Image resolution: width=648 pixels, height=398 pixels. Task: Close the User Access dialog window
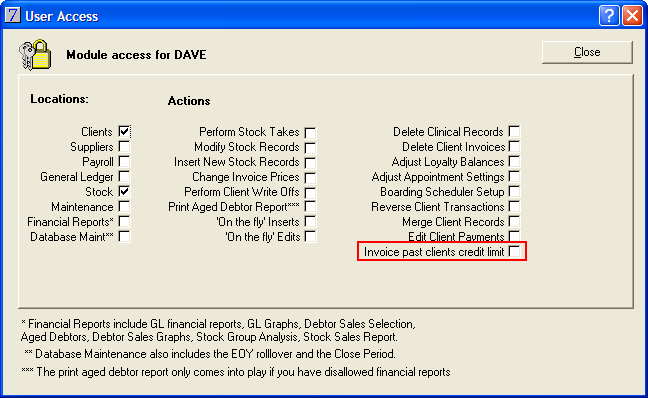632,15
